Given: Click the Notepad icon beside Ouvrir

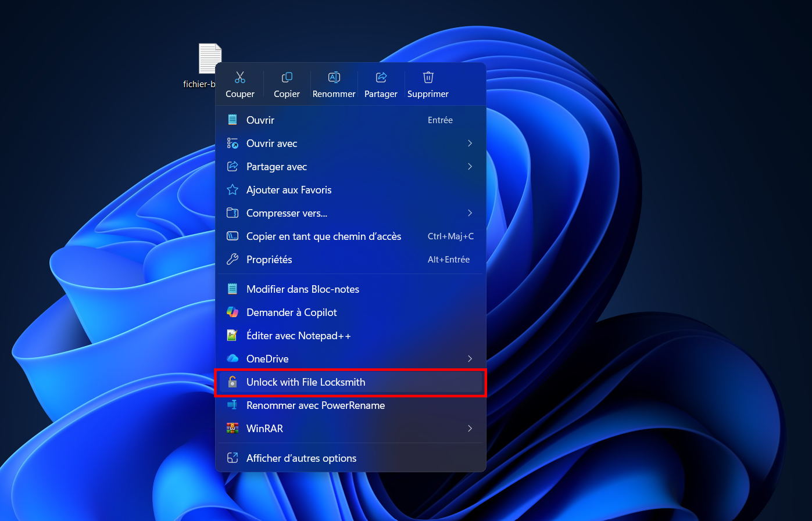Looking at the screenshot, I should 232,120.
